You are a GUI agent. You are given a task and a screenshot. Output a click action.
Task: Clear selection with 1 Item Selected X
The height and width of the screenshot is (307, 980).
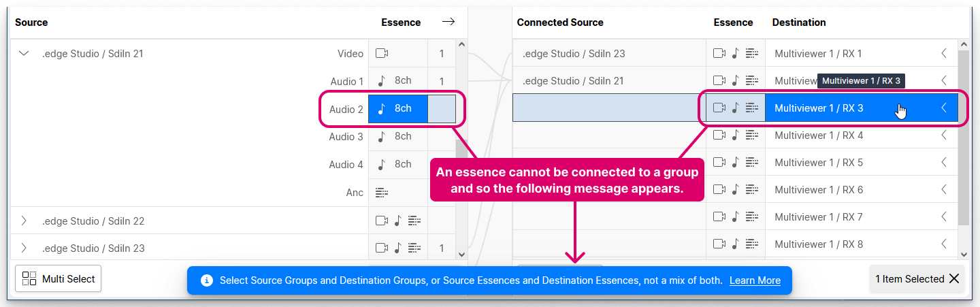point(954,278)
